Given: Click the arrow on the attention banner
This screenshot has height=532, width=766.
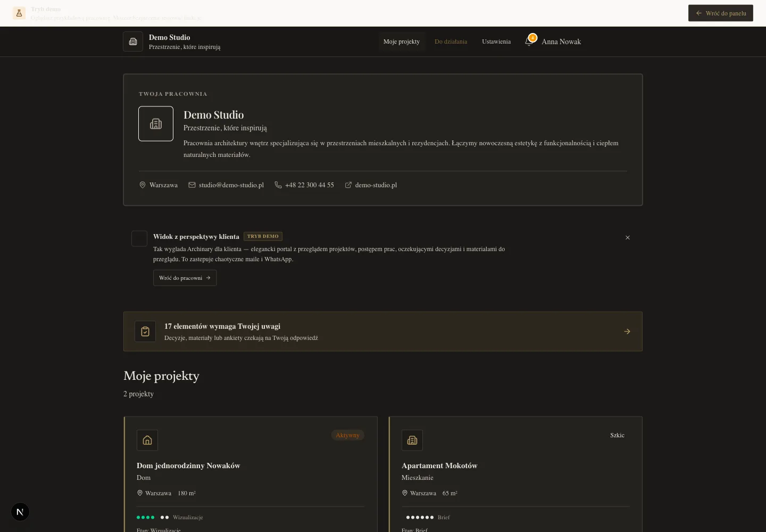Looking at the screenshot, I should tap(627, 331).
